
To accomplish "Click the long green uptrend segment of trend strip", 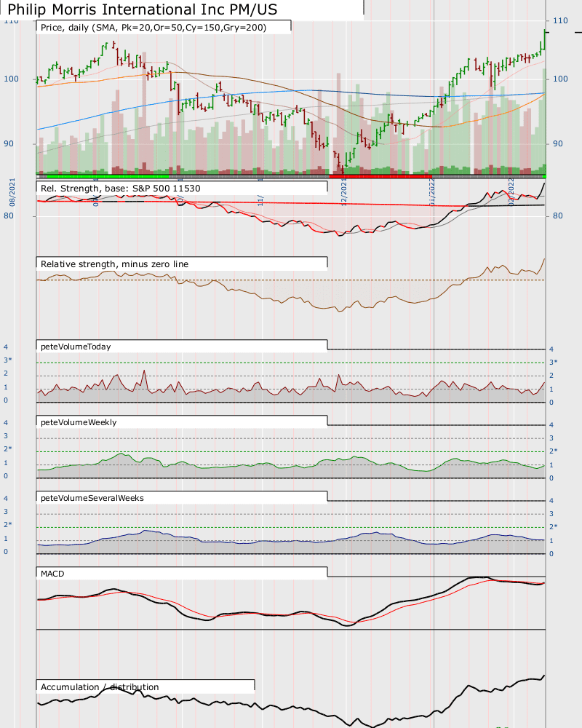I will point(108,176).
